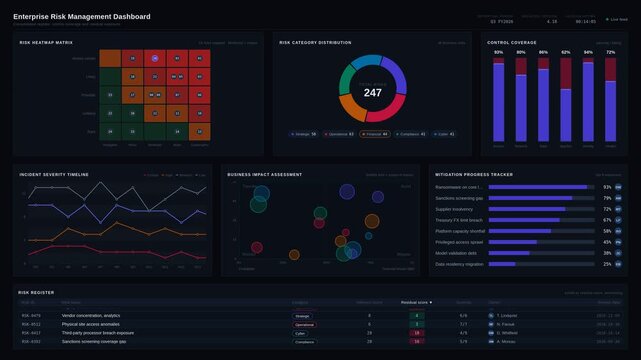
Task: Select the Strategic tag on Vendor concentration row
Action: [x=302, y=316]
